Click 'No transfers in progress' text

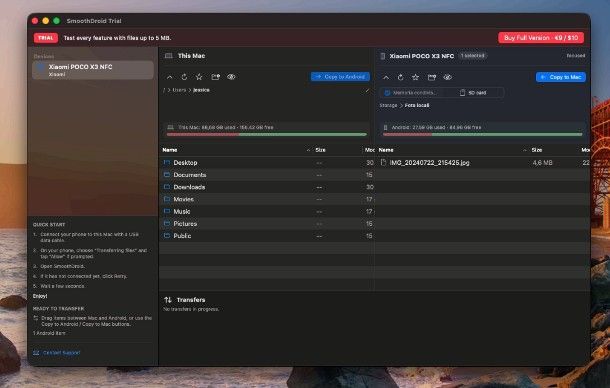191,309
